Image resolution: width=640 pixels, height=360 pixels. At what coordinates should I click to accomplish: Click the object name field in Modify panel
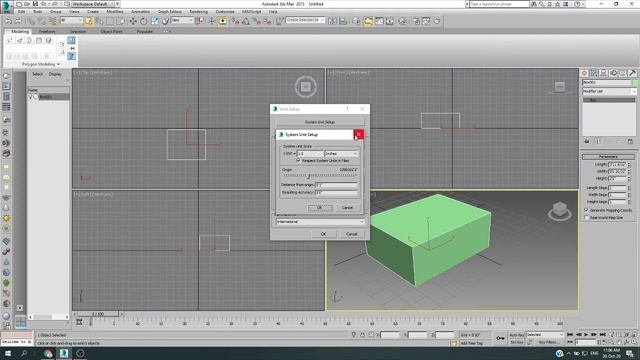(607, 82)
